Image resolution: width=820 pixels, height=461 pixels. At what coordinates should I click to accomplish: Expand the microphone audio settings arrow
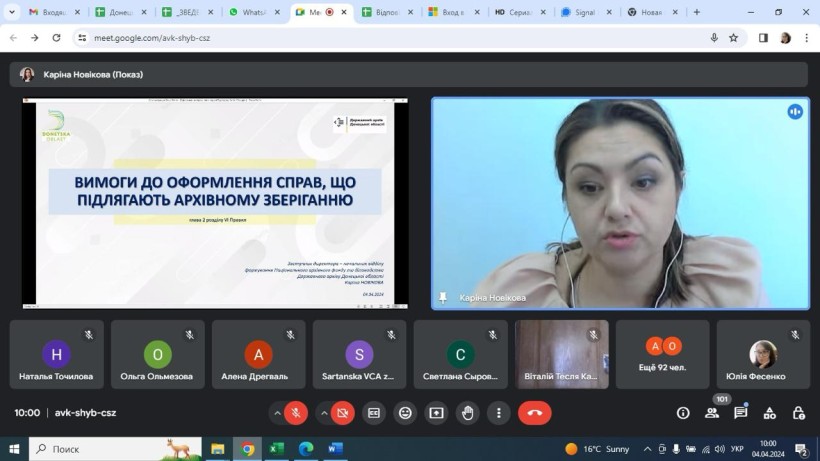tap(277, 412)
